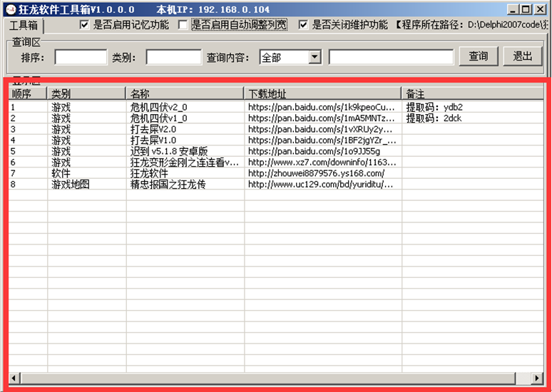Select the row named 迟到 v5.1.8 安卓版
The width and height of the screenshot is (552, 392).
point(276,151)
